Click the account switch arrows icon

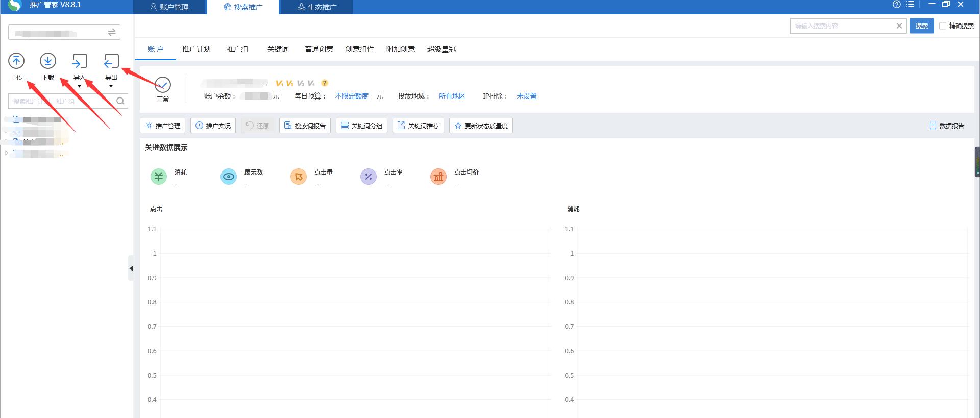[112, 33]
